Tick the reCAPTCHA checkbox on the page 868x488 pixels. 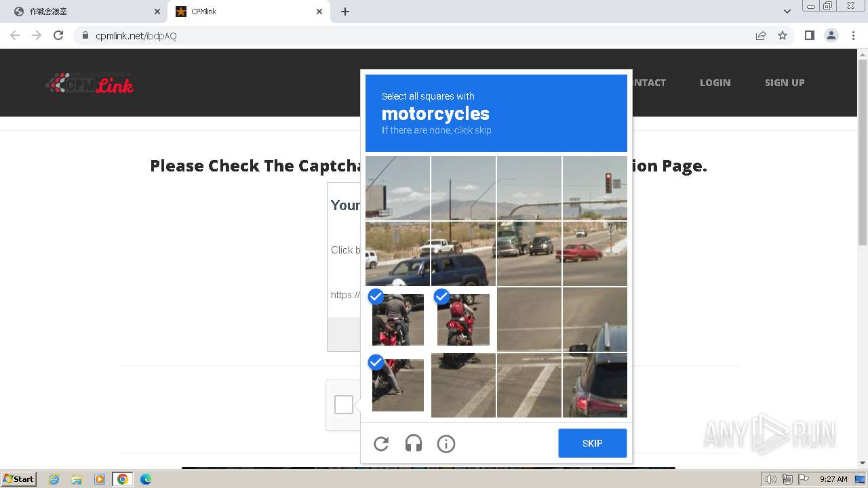coord(344,405)
